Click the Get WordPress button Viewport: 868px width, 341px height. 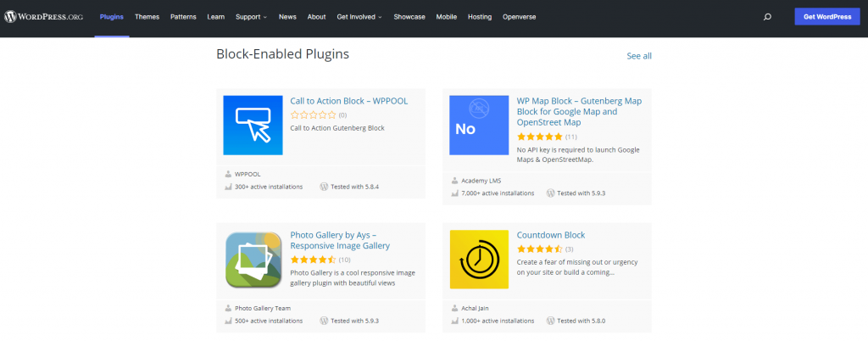coord(827,17)
